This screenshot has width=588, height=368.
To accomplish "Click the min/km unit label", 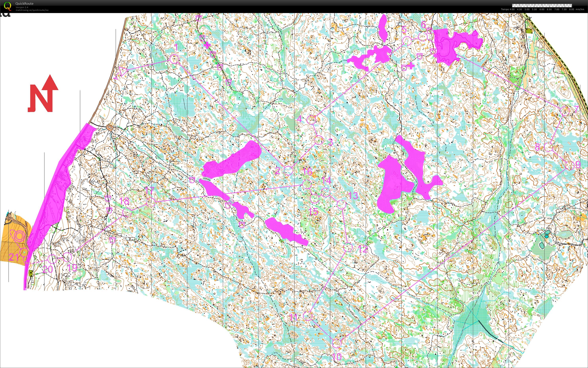I will (x=580, y=10).
